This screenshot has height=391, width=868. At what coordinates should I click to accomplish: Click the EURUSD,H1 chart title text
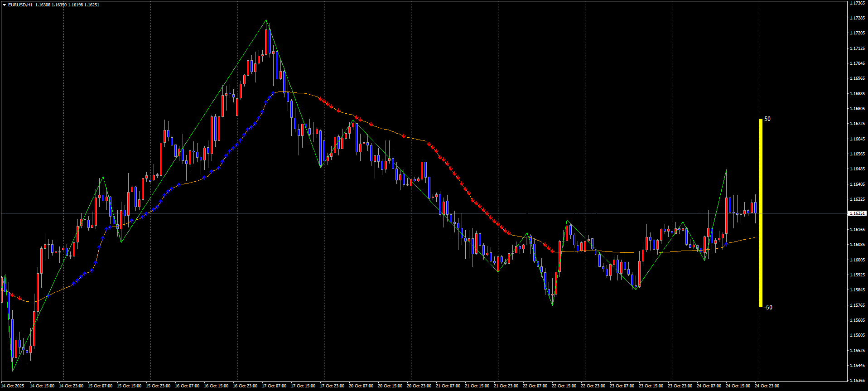click(x=20, y=5)
